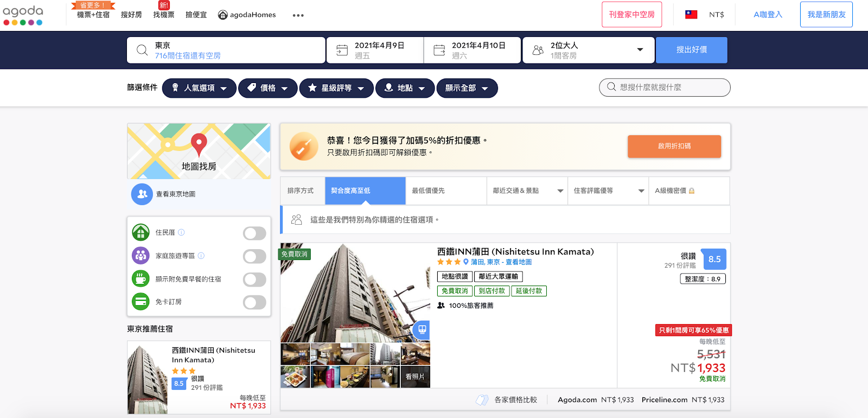The height and width of the screenshot is (418, 868).
Task: Click the 啟用折扣碼 button
Action: [674, 147]
